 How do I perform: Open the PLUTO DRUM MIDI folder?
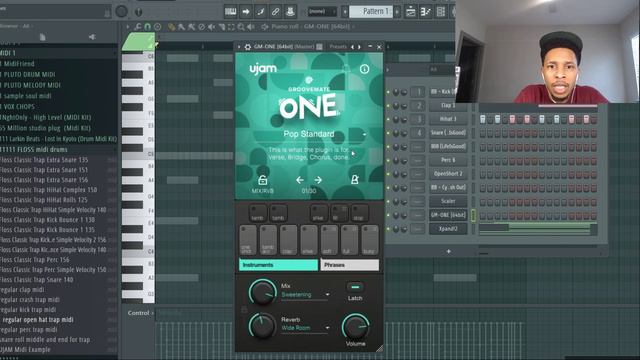(28, 74)
